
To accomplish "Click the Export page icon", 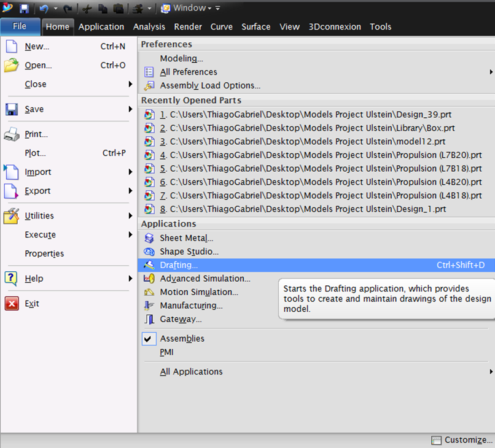I will point(12,191).
